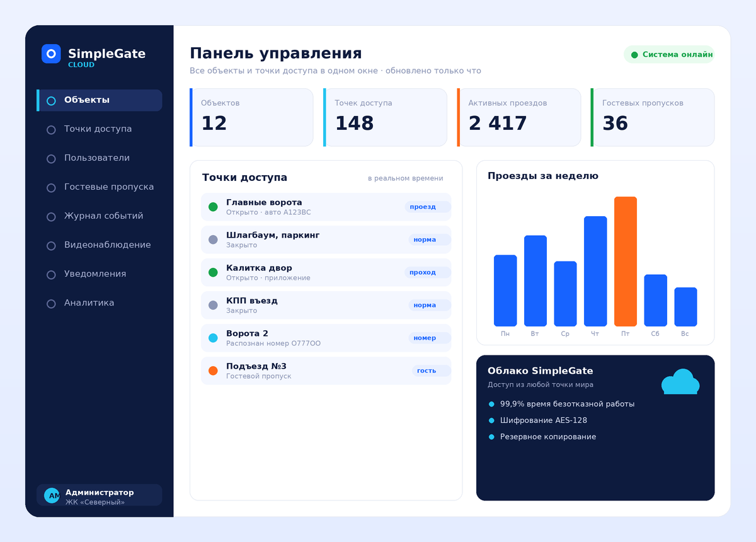Image resolution: width=756 pixels, height=542 pixels.
Task: Select the Пн bar in the weekly chart
Action: coord(505,291)
